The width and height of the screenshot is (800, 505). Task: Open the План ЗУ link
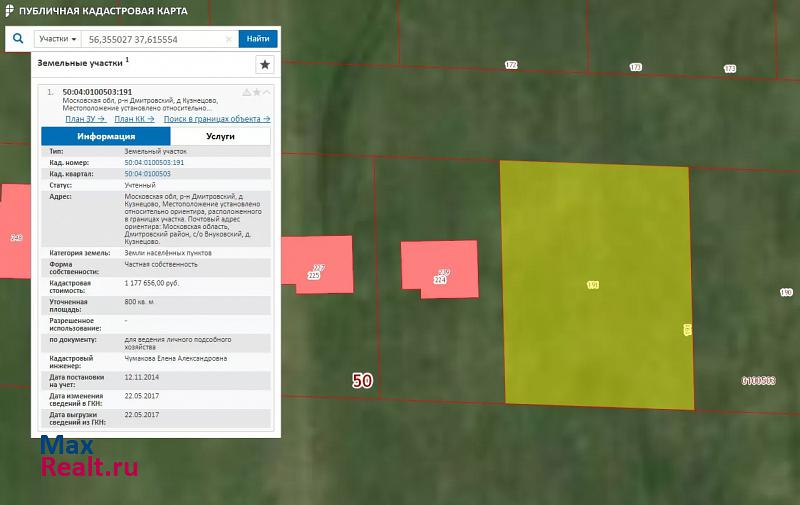click(x=85, y=119)
